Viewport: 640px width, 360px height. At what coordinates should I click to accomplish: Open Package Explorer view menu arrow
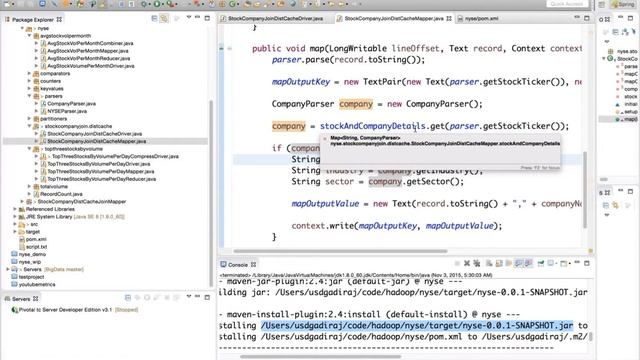tap(189, 18)
